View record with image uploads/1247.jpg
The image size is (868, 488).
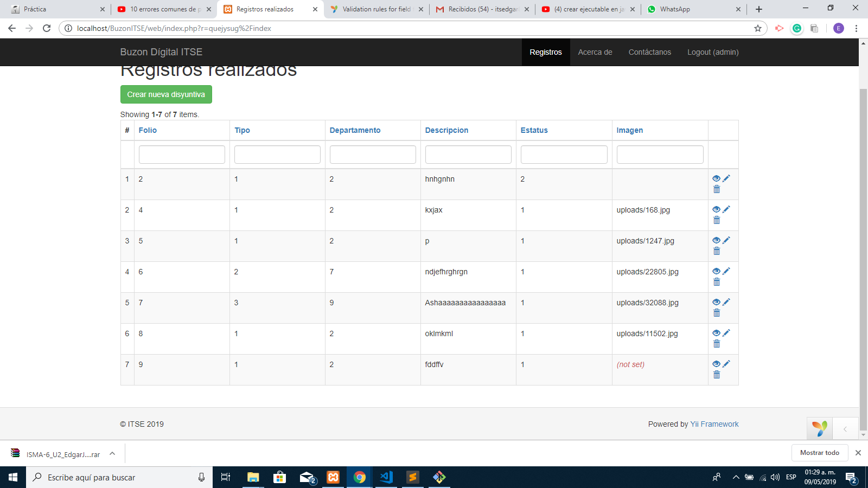pos(716,240)
